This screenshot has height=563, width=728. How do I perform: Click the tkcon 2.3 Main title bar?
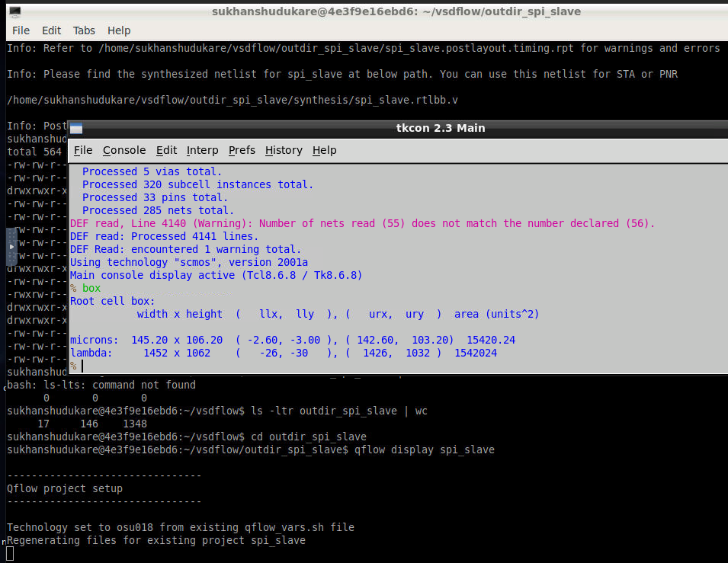441,128
